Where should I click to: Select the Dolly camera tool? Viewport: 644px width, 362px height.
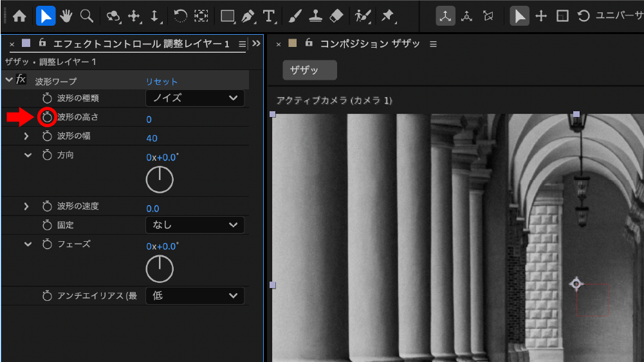pos(155,17)
